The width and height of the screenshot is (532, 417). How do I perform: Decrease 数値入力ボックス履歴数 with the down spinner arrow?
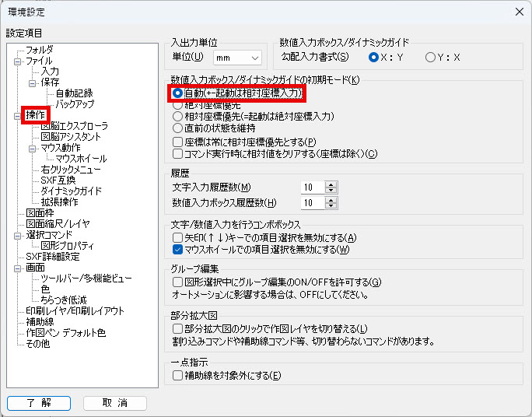coord(331,206)
